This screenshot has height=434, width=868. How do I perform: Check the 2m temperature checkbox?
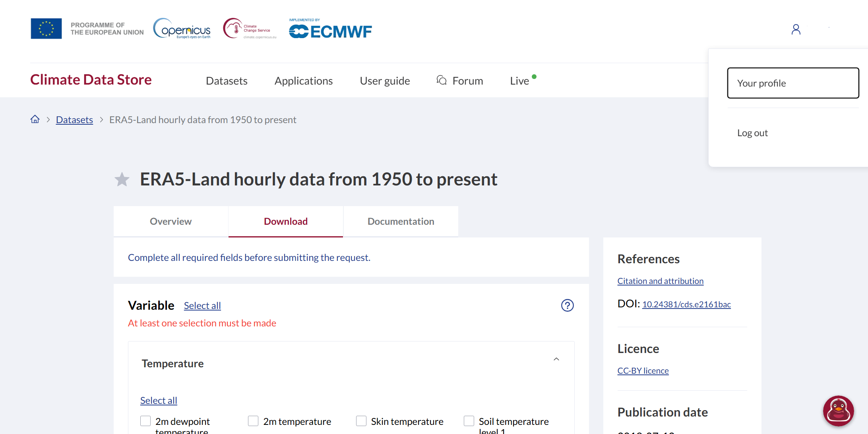tap(253, 421)
